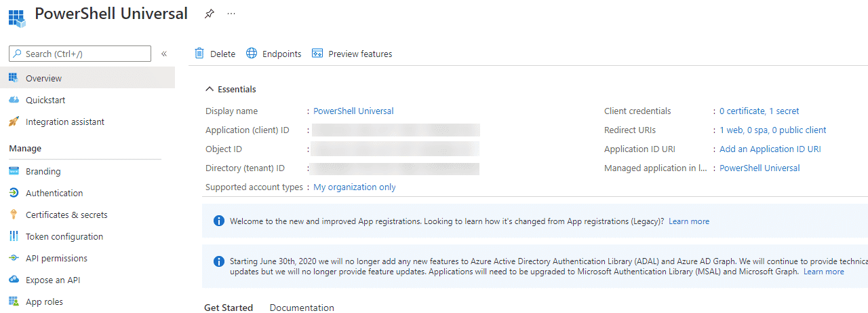868x313 pixels.
Task: Focus the Search (Ctrl+/) field
Action: tap(80, 54)
